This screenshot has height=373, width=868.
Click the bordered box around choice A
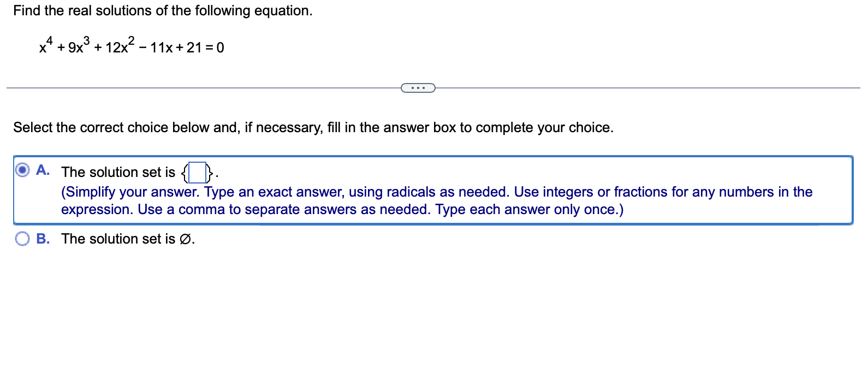pos(431,190)
